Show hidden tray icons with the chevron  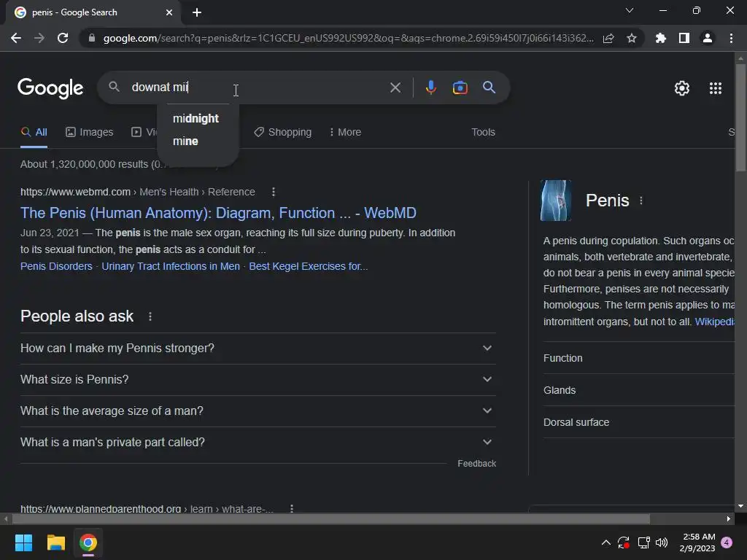coord(606,542)
